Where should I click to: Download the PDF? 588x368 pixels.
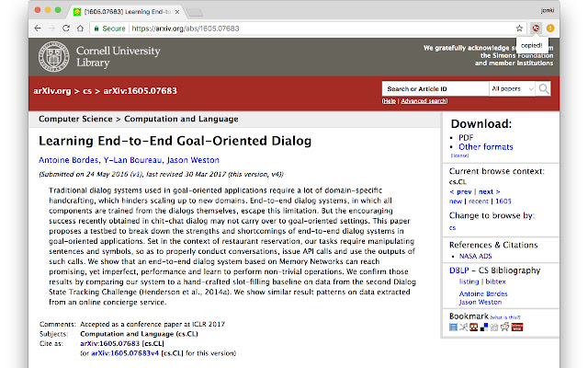click(466, 137)
